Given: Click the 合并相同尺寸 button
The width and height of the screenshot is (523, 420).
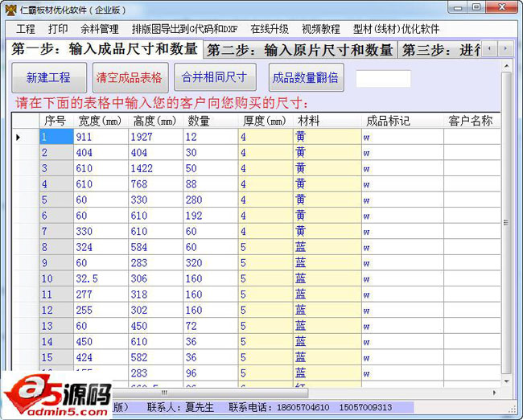Looking at the screenshot, I should (215, 77).
